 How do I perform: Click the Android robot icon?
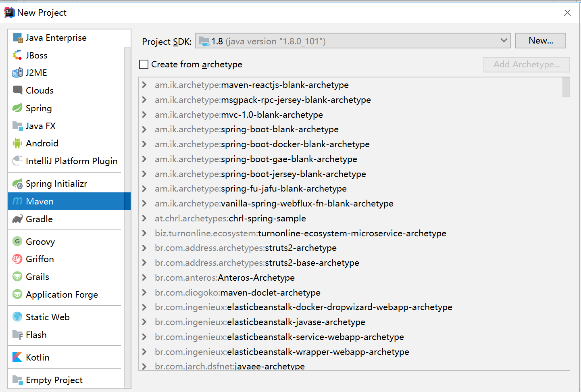(18, 143)
